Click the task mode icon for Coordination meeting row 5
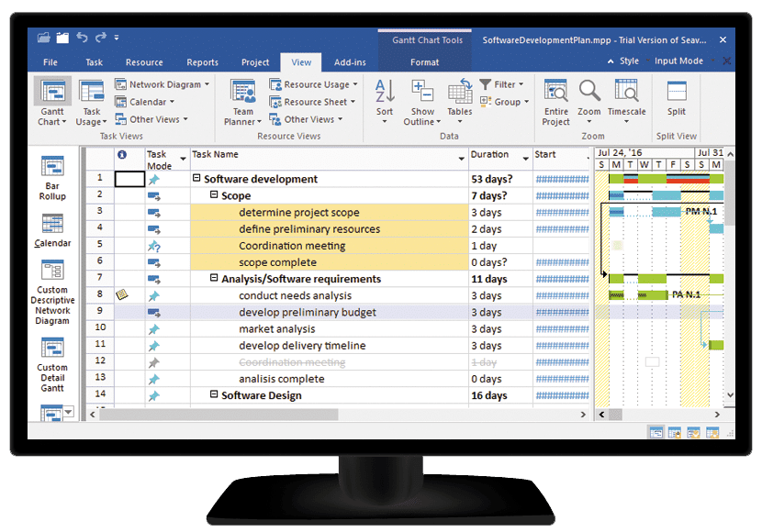762x532 pixels. (154, 246)
